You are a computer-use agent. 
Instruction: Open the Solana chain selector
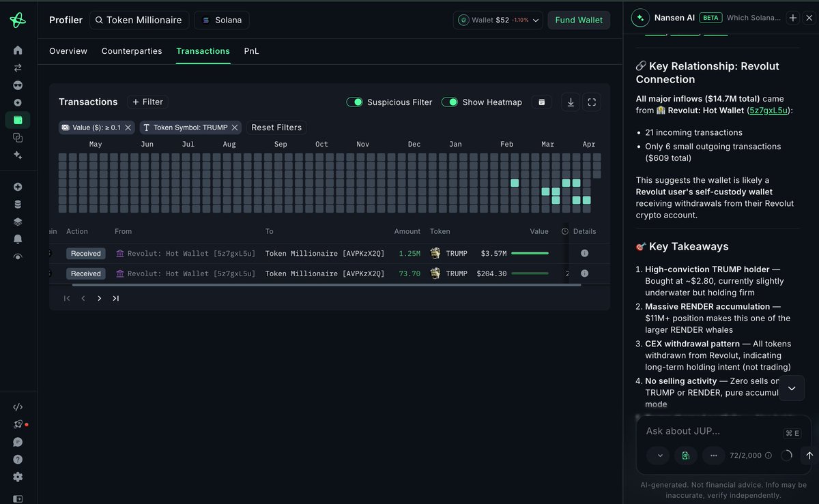[x=222, y=20]
